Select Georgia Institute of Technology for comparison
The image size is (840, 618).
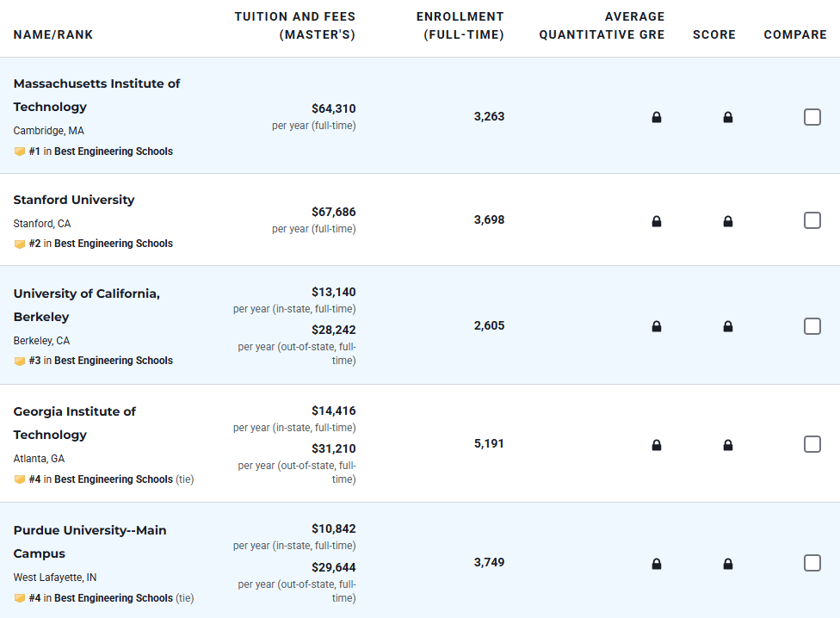(812, 444)
